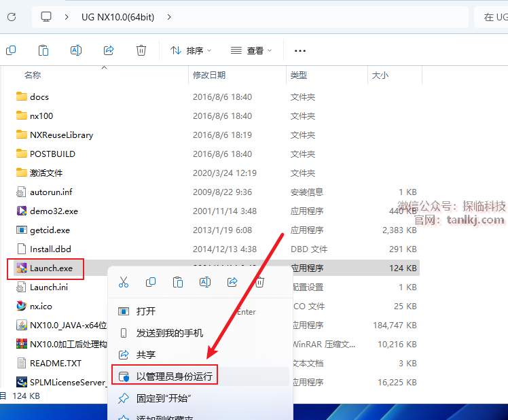Click the toolbar share icon

tap(109, 50)
